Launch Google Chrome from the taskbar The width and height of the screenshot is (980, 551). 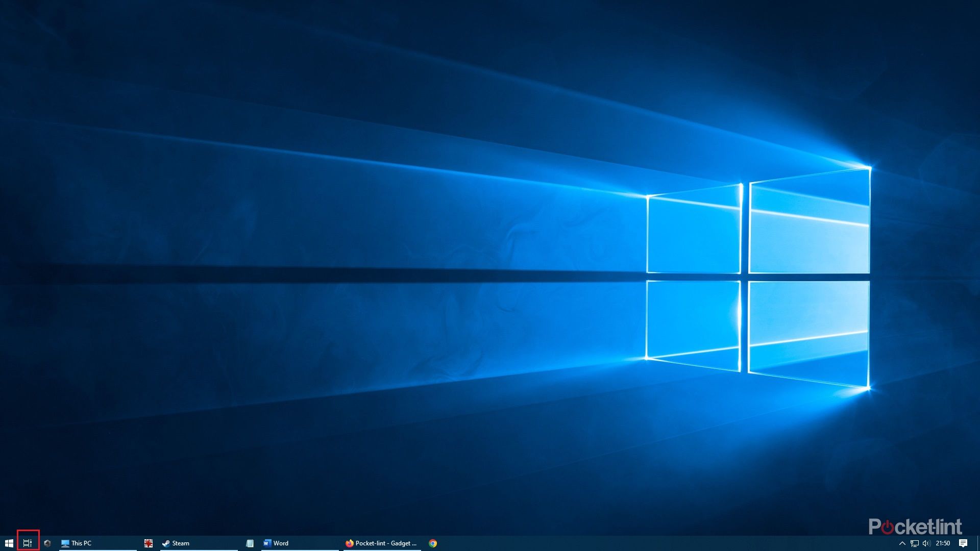(433, 543)
